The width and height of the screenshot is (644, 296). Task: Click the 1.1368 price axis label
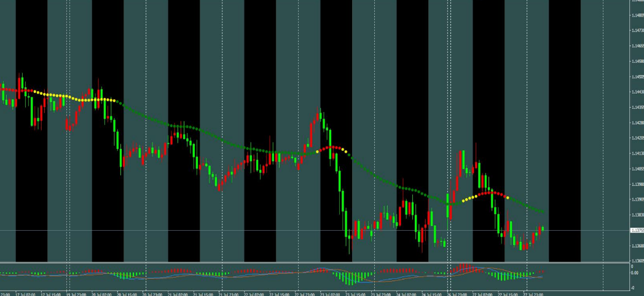click(638, 246)
